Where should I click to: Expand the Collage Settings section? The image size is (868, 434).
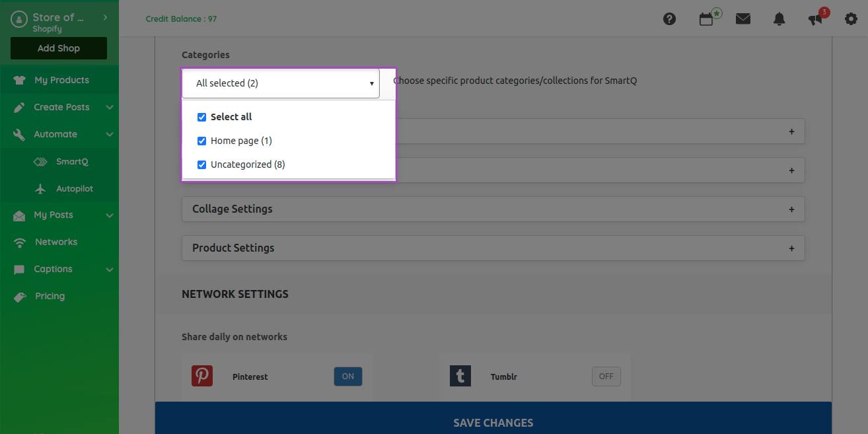pos(493,209)
